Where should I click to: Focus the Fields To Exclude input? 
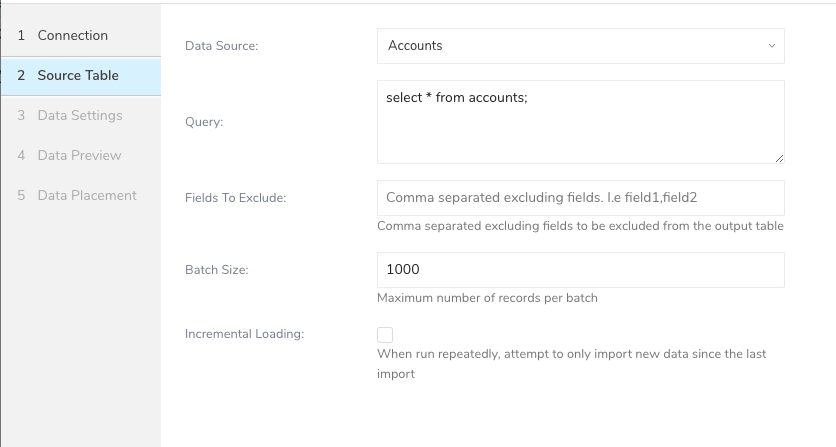coord(580,198)
